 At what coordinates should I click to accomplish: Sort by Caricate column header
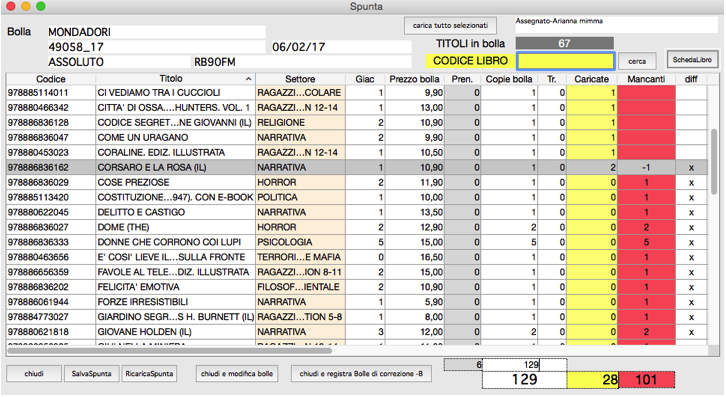pyautogui.click(x=591, y=79)
